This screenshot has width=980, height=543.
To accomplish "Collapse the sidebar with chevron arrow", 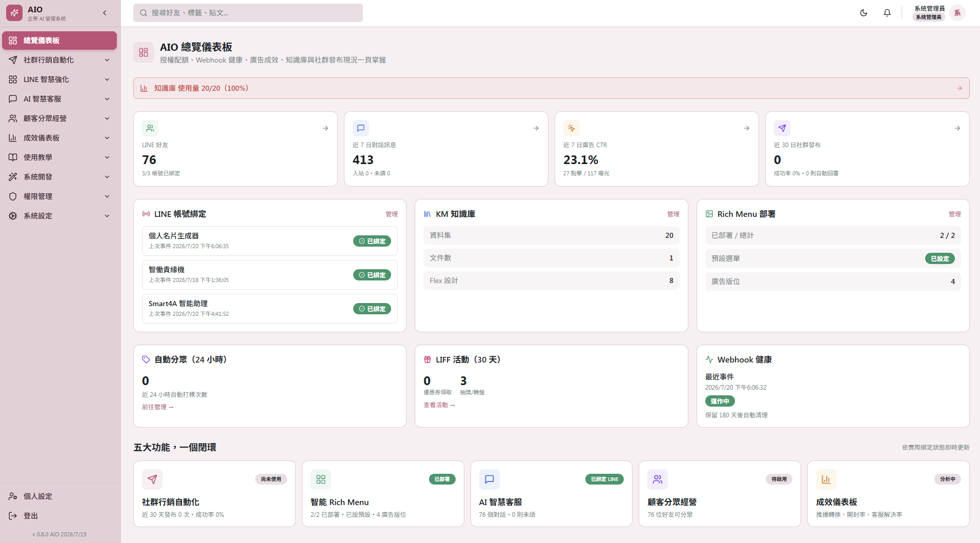I will (x=105, y=13).
